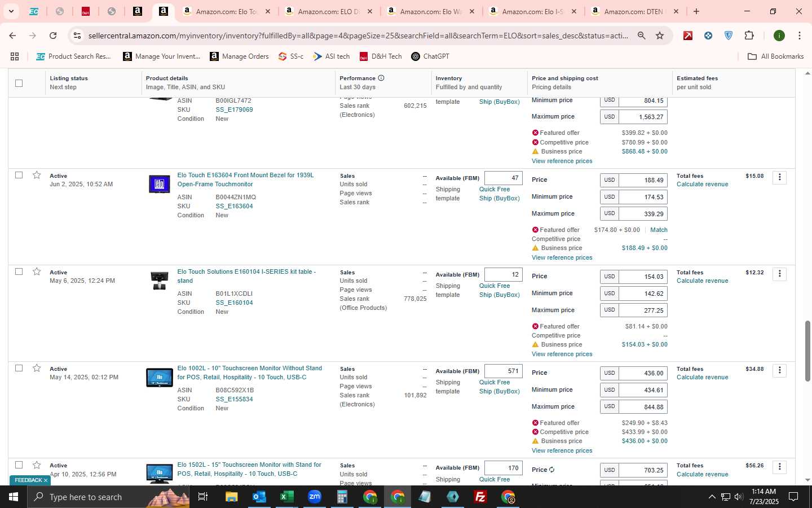
Task: Open actions menu for E160104 listing
Action: pos(779,274)
